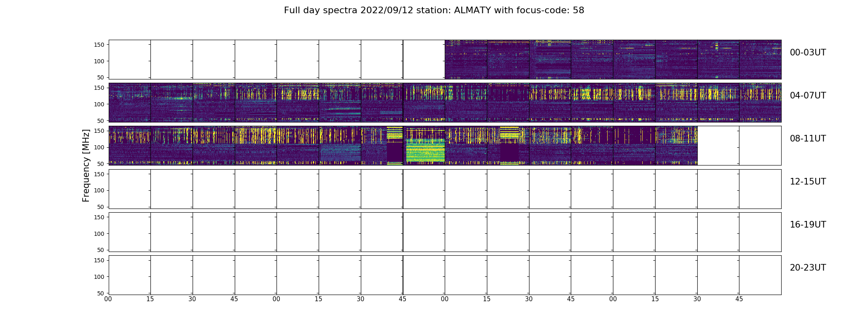
Task: Select the 20-23UT row label
Action: 808,268
